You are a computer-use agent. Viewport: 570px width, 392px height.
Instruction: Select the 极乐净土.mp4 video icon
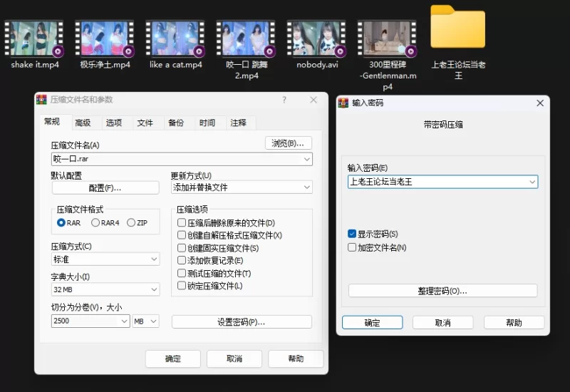(105, 38)
